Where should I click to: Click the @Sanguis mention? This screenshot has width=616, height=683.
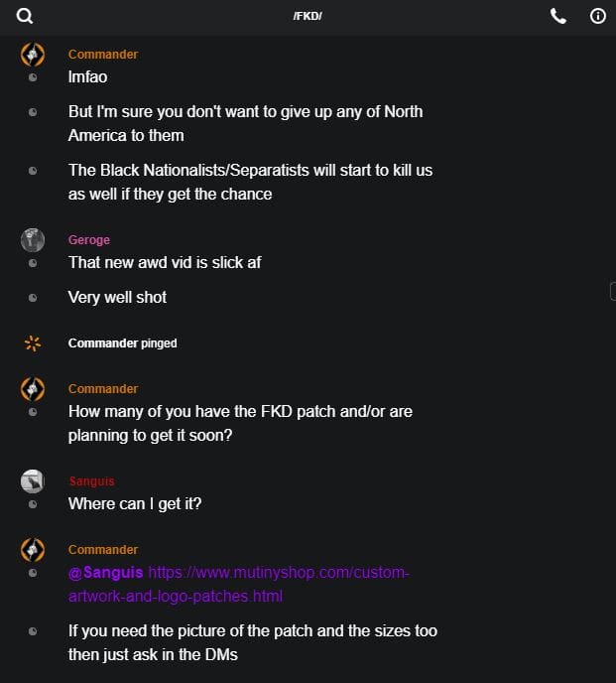pos(106,573)
